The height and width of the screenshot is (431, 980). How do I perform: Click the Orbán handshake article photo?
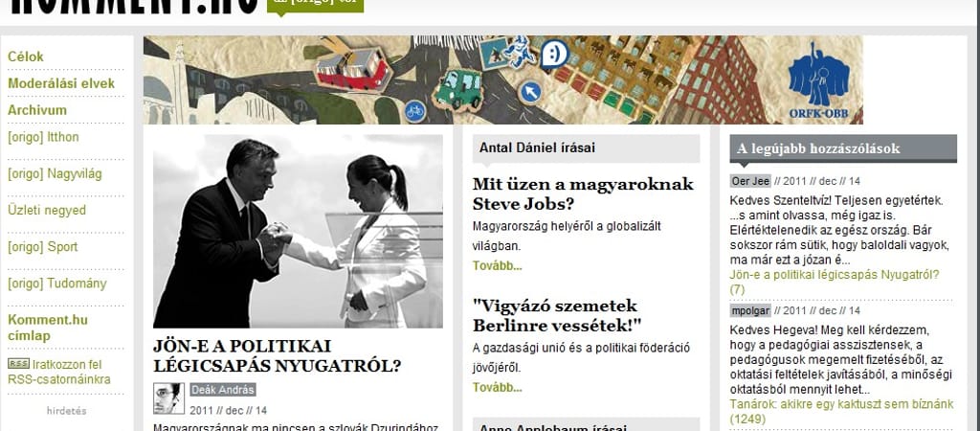pos(299,232)
